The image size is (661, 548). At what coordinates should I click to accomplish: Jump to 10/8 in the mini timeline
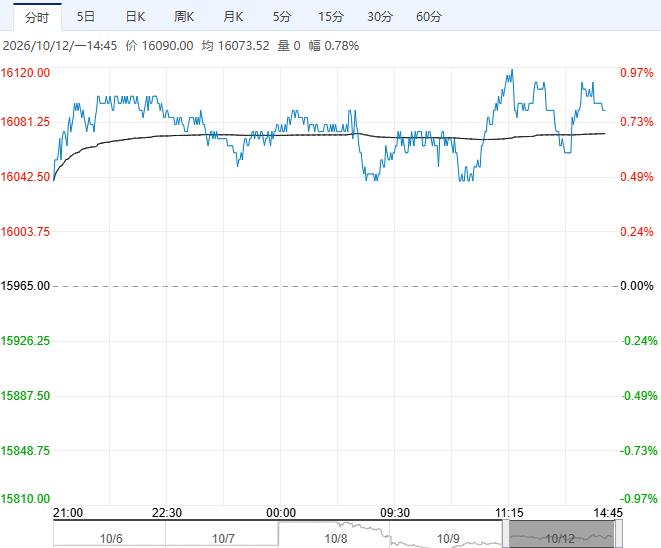tap(336, 538)
